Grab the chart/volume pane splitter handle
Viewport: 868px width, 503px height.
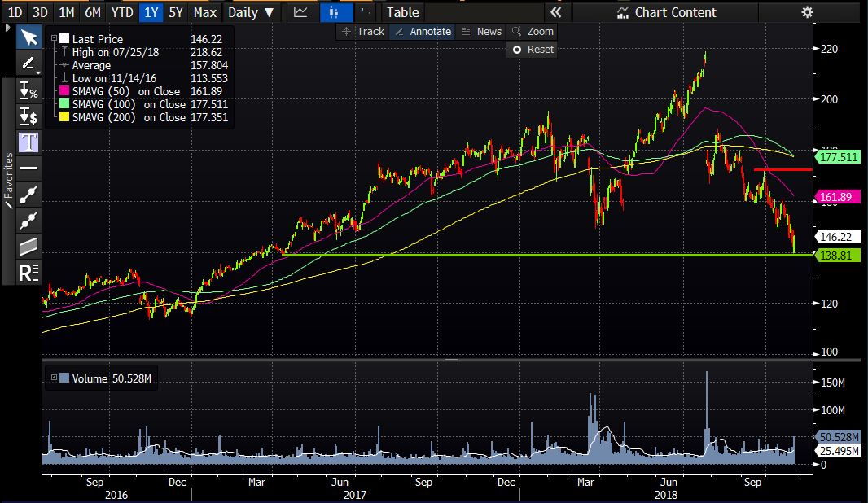click(451, 360)
